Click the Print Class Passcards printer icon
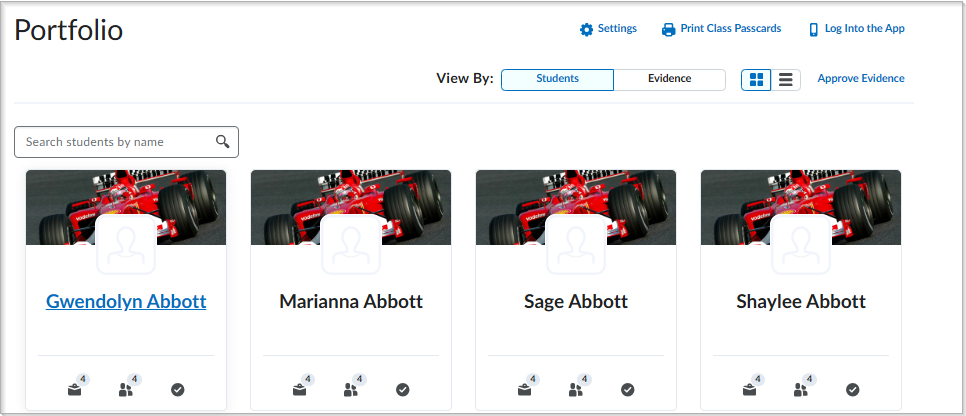Viewport: 966px width, 416px height. 668,30
